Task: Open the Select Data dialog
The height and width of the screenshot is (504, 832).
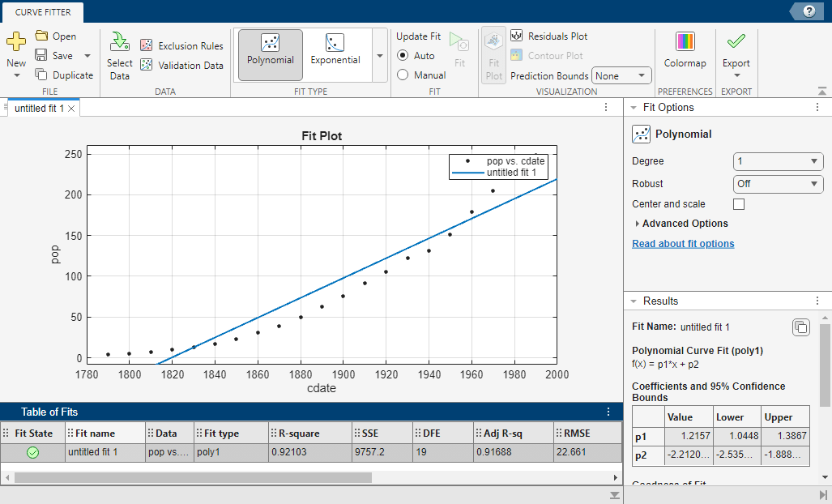Action: 120,56
